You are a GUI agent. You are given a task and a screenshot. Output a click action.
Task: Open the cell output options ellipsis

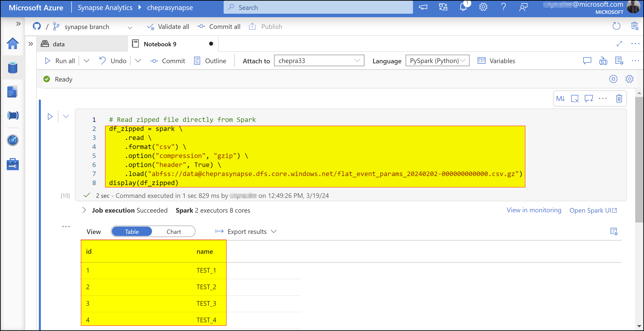tap(66, 227)
